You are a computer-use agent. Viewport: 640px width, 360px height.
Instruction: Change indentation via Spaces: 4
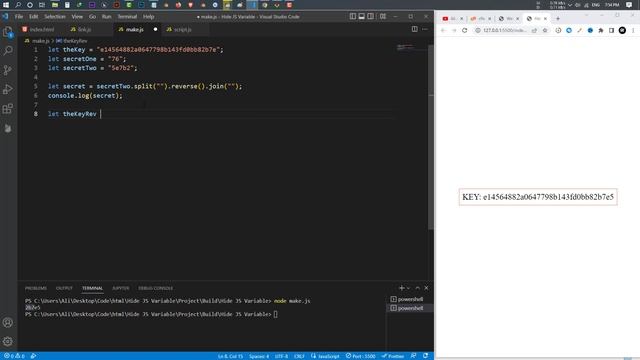(259, 356)
